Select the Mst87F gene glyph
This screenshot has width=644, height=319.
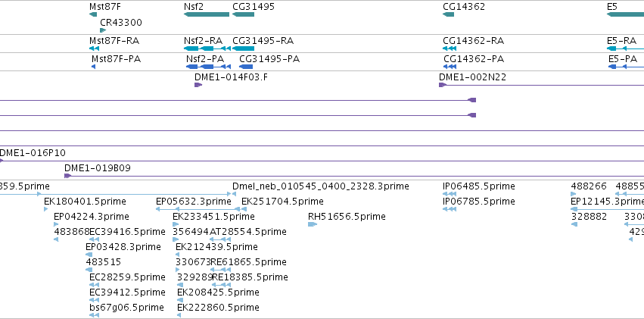click(x=93, y=14)
